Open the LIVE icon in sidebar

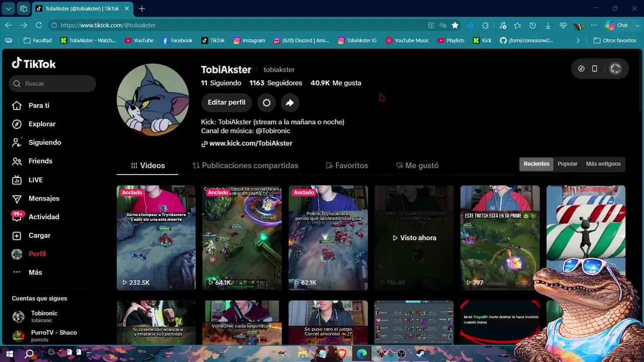[x=17, y=180]
